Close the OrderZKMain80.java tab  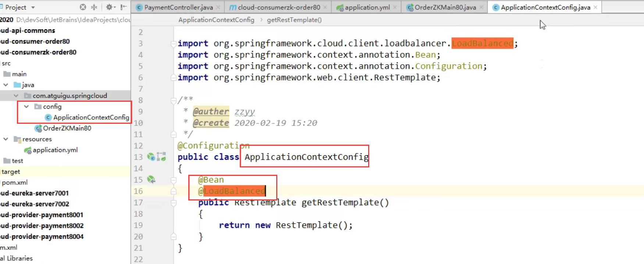coord(481,7)
